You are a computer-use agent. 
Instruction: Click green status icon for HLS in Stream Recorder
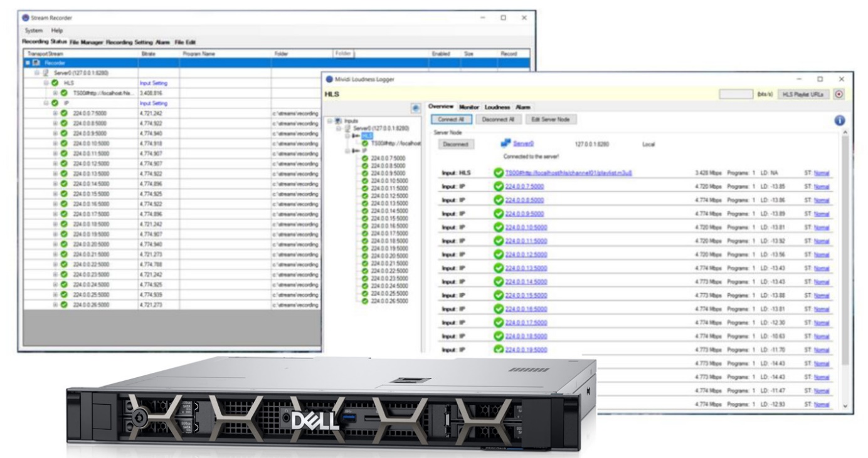pos(55,83)
